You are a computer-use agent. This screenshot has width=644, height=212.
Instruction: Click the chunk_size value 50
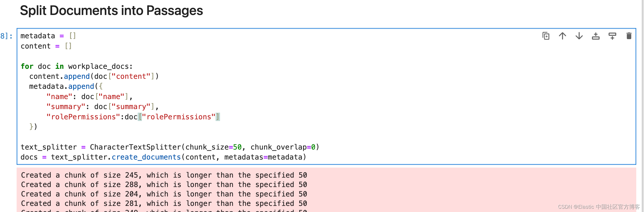click(x=237, y=147)
